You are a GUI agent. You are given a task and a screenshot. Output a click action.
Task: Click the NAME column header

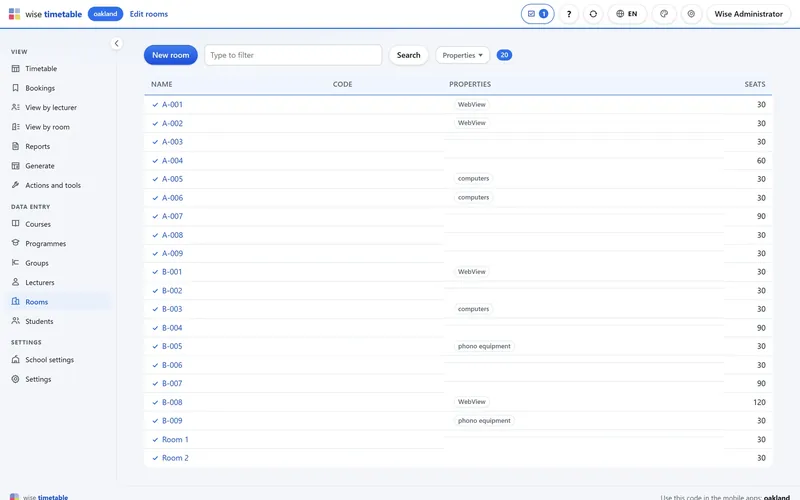162,84
